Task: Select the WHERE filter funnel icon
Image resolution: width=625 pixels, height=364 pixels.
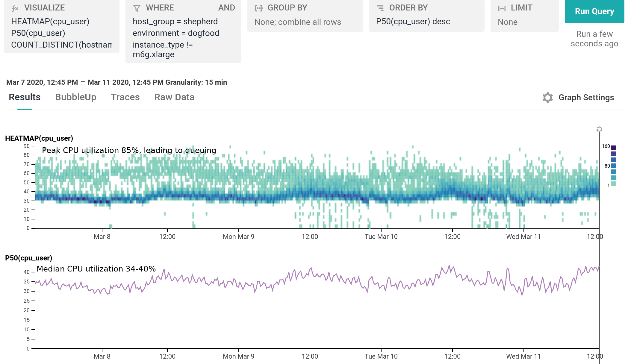Action: tap(137, 8)
